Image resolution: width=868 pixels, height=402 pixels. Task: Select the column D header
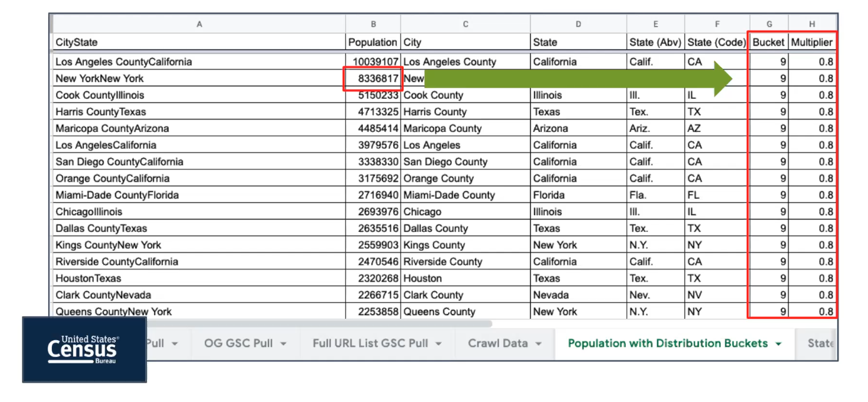578,24
